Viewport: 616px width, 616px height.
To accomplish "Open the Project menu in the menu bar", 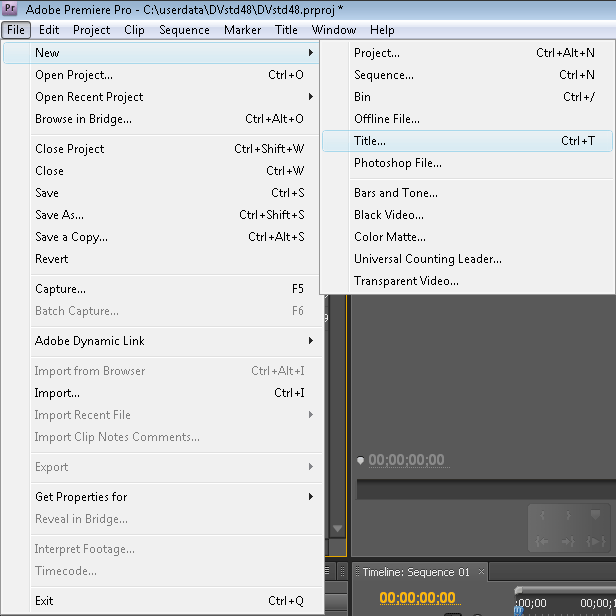I will coord(92,30).
